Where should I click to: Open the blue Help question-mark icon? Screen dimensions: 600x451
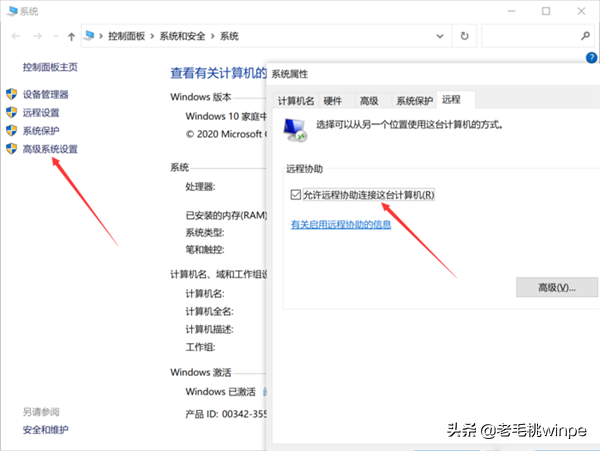click(x=591, y=58)
